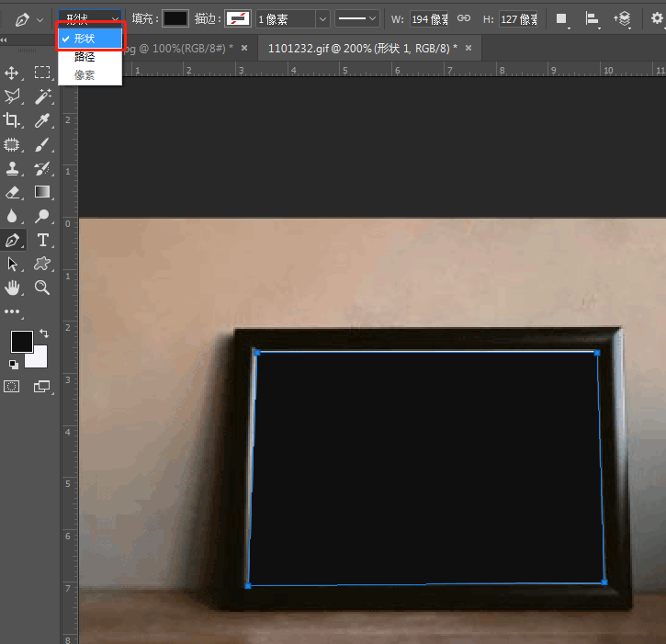
Task: Select the Magic Wand tool
Action: click(x=42, y=96)
